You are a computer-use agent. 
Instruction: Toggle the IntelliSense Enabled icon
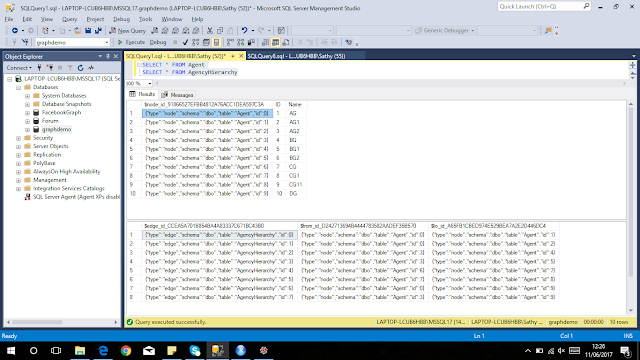click(x=216, y=42)
